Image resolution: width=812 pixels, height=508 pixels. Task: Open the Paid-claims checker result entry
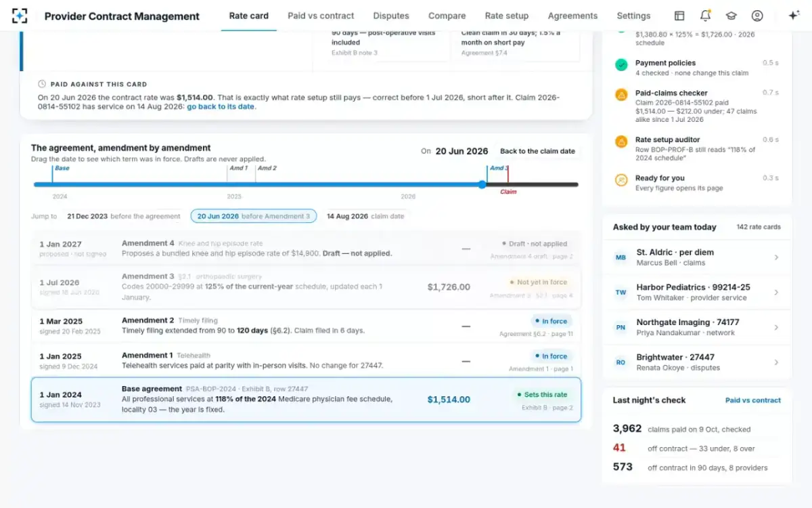[x=696, y=106]
